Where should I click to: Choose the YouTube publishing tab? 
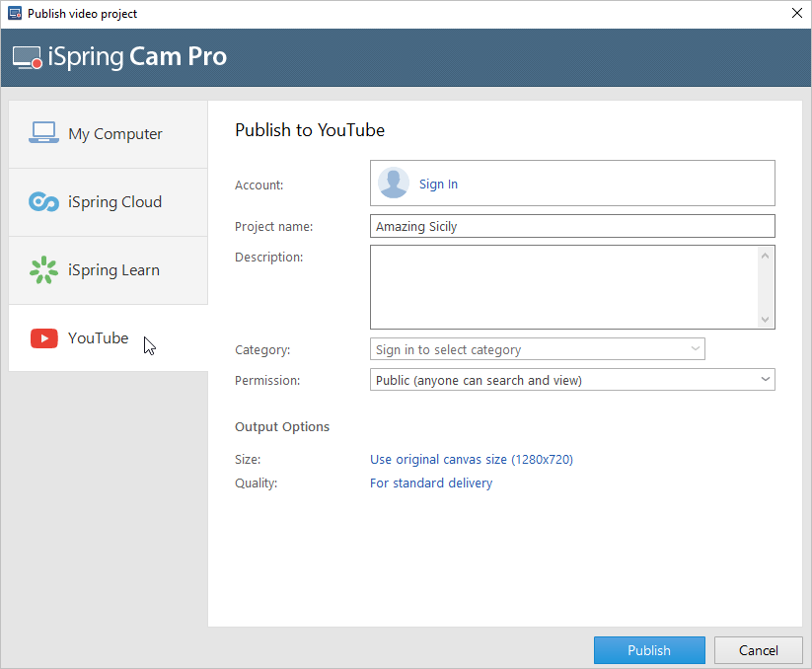pos(109,338)
